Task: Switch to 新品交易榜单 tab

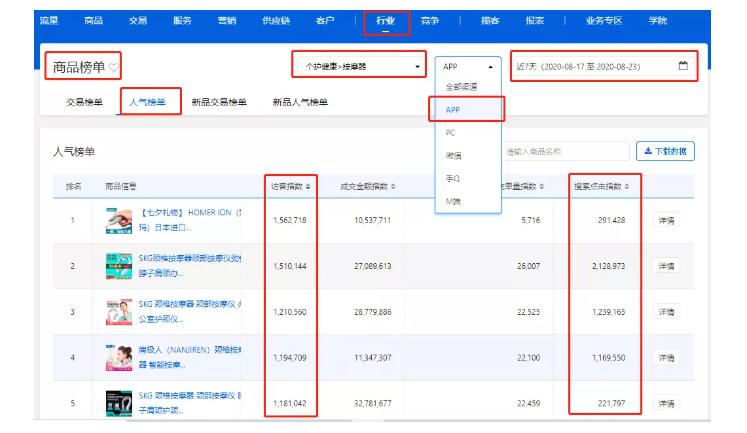Action: (x=219, y=102)
